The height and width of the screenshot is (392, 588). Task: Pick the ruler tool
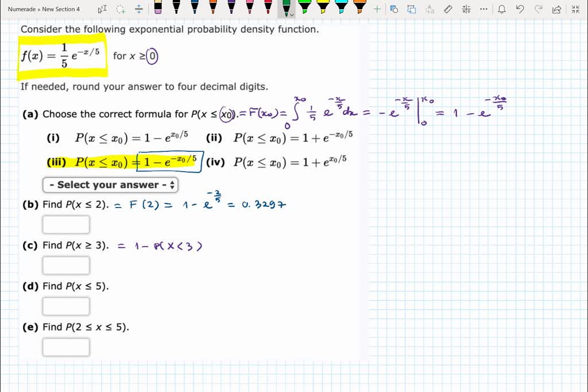click(448, 8)
